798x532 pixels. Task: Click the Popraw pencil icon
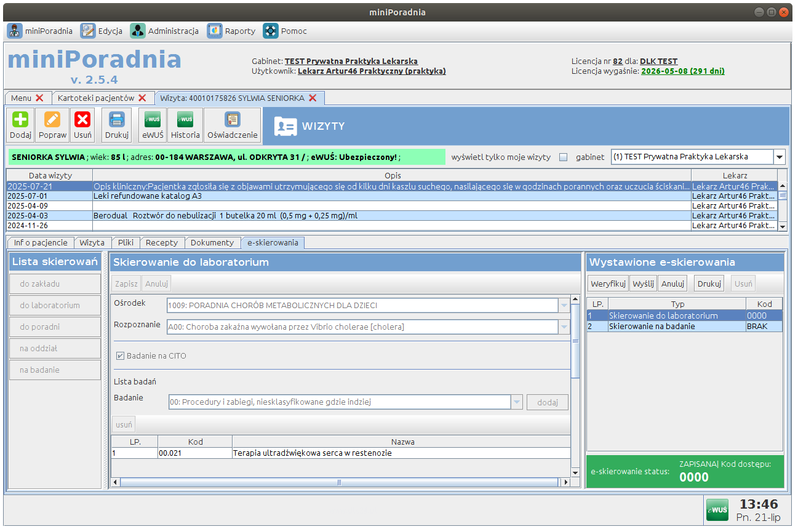[x=52, y=120]
